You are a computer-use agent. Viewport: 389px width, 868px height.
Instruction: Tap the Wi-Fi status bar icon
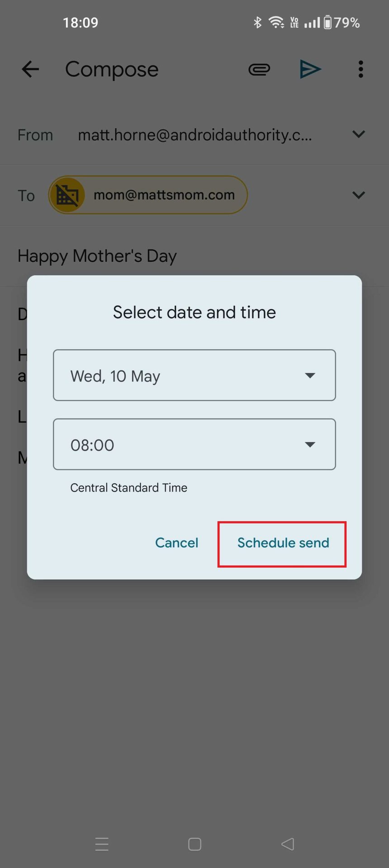(276, 22)
